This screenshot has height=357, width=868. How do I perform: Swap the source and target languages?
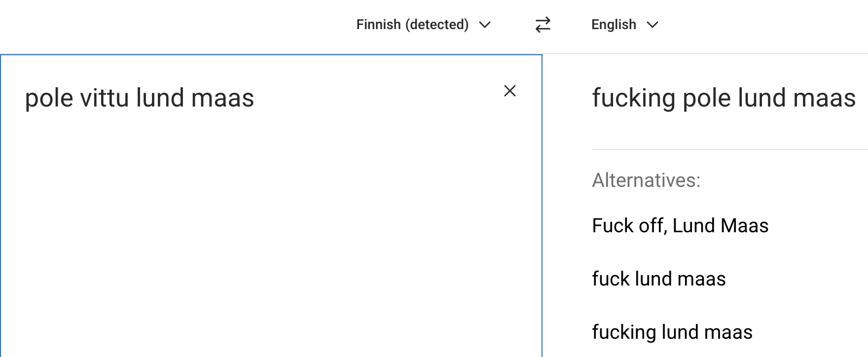click(x=542, y=25)
